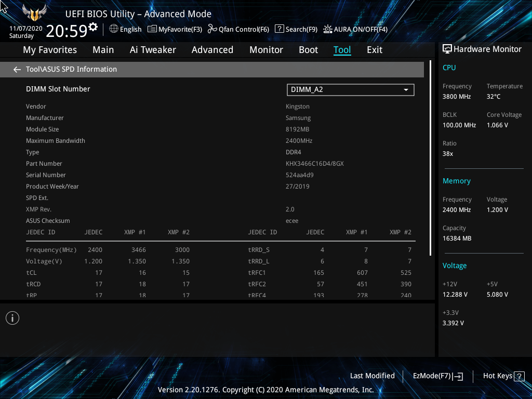Click the tRFC2 JEDEC value 57

320,284
